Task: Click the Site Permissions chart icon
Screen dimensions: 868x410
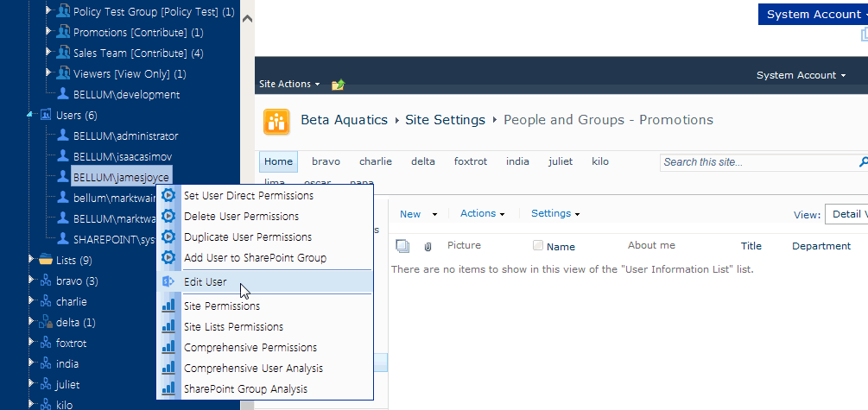Action: [169, 306]
